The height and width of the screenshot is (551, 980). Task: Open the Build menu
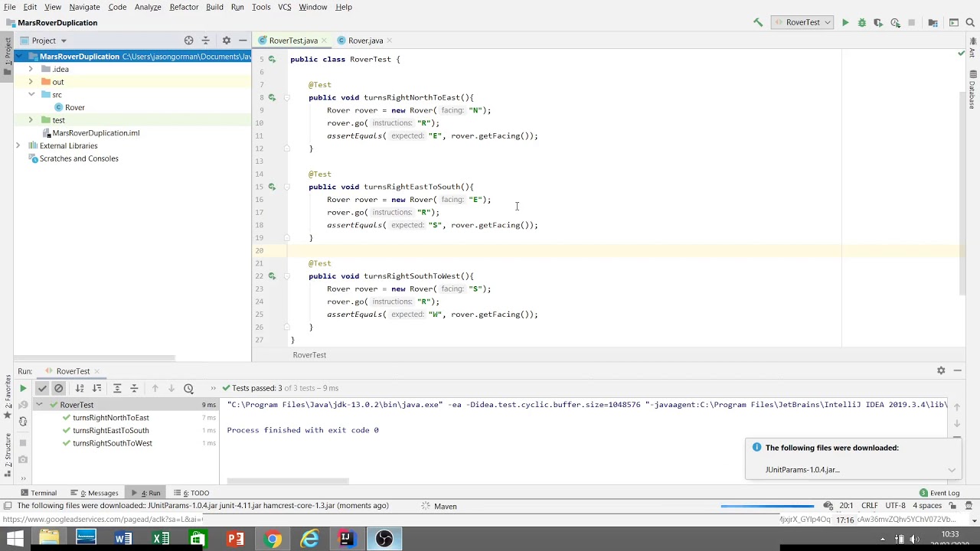tap(214, 7)
